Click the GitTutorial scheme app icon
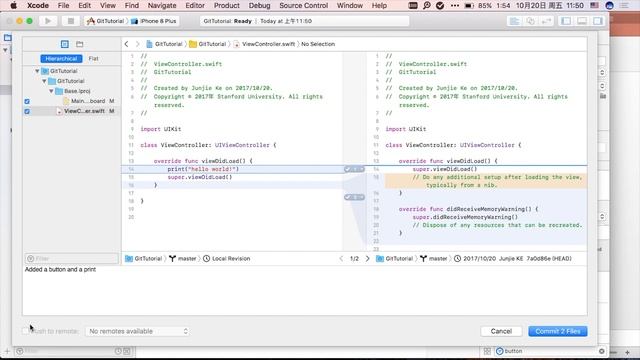 click(91, 21)
